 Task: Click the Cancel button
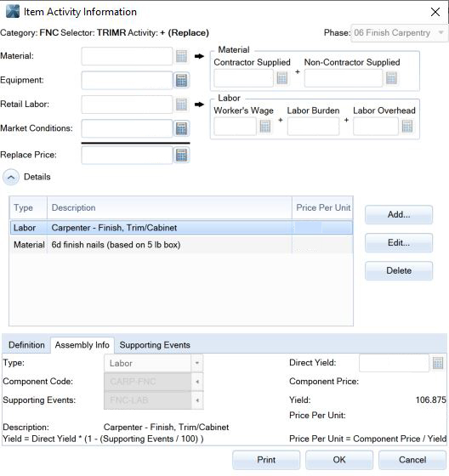pos(412,460)
